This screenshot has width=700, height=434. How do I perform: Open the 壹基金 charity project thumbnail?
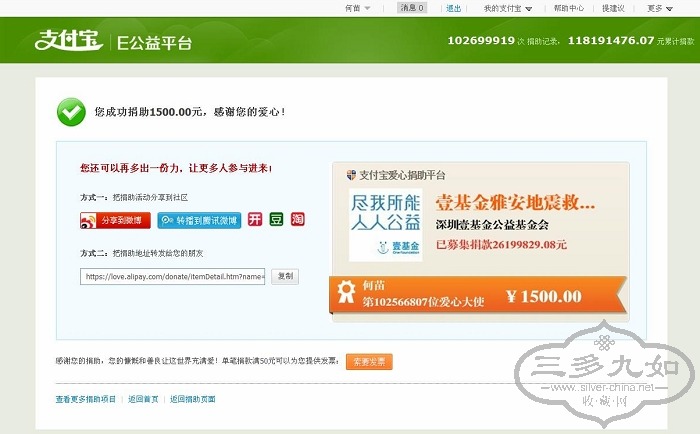(385, 225)
